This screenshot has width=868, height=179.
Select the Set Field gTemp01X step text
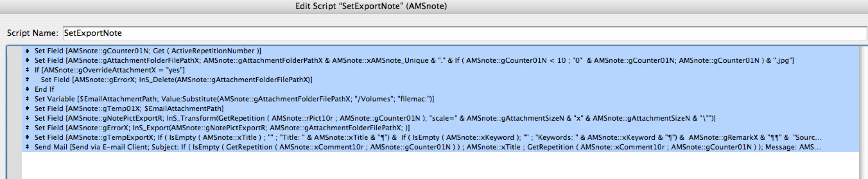129,108
